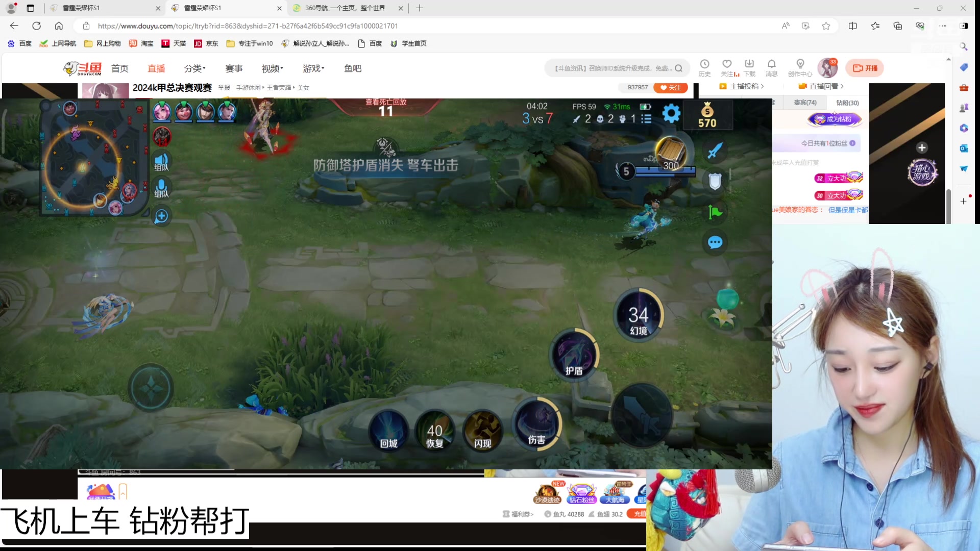Screen dimensions: 980x551
Task: Expand the 直播回看 section
Action: point(821,87)
